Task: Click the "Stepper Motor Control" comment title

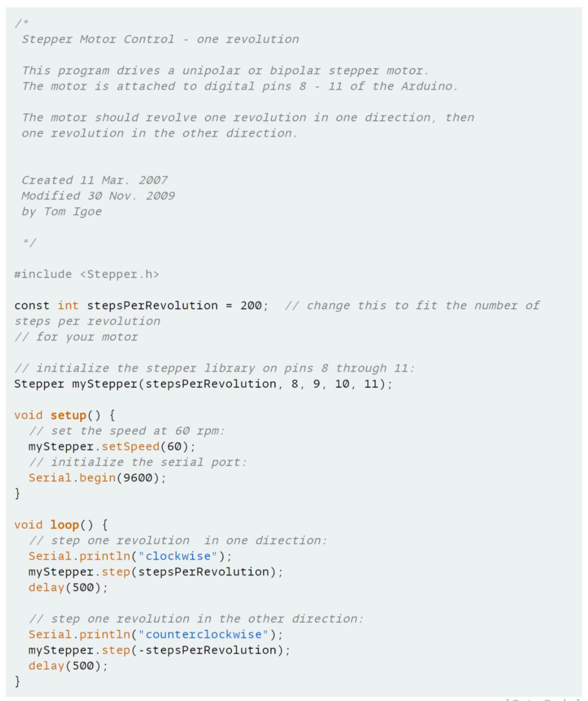Action: pyautogui.click(x=98, y=40)
